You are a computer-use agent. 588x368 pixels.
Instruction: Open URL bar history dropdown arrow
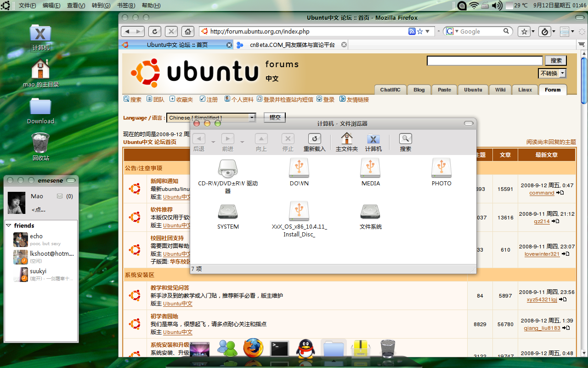pos(427,31)
